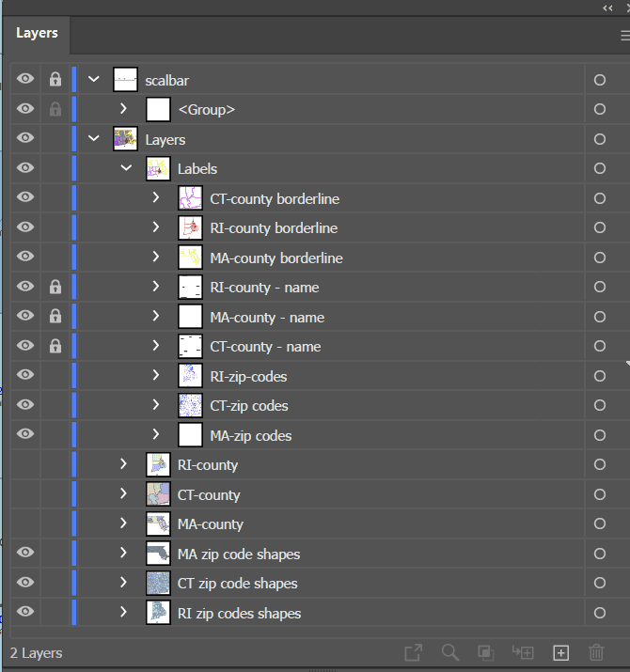Open Layers panel hamburger menu
This screenshot has width=630, height=672.
coord(625,36)
